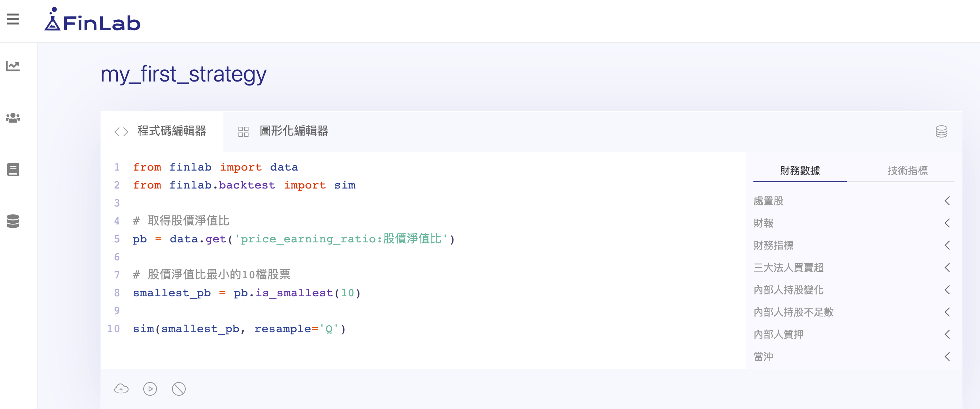Viewport: 980px width, 409px height.
Task: Click the cloud upload icon
Action: (121, 389)
